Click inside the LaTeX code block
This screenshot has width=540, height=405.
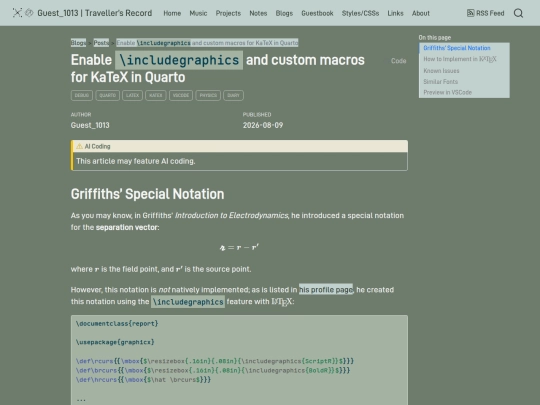tap(239, 360)
